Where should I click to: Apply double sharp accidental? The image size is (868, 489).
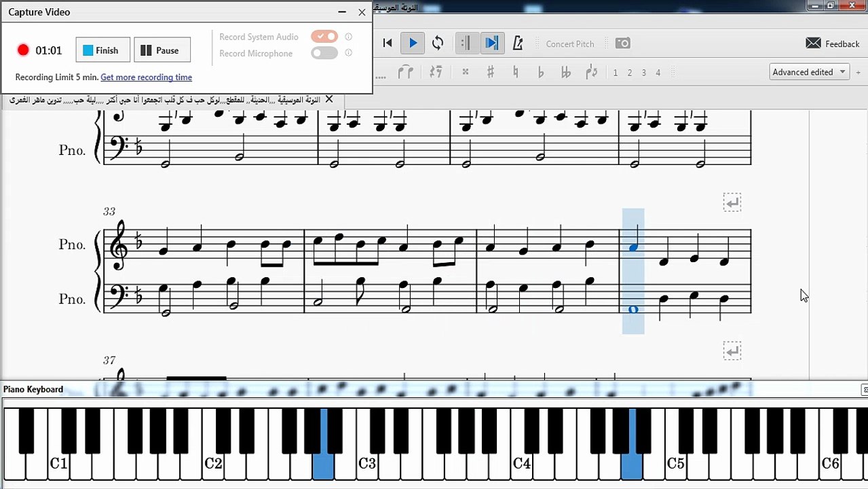pos(465,72)
